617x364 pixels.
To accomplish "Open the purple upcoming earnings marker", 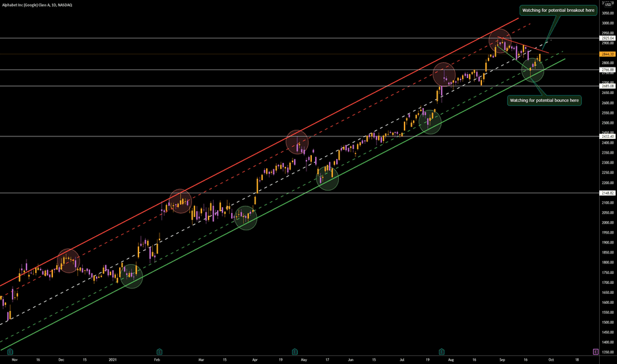I will tap(596, 351).
